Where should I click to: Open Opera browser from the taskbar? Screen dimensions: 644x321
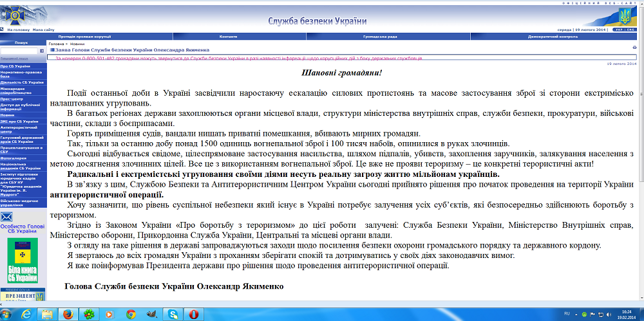point(193,314)
